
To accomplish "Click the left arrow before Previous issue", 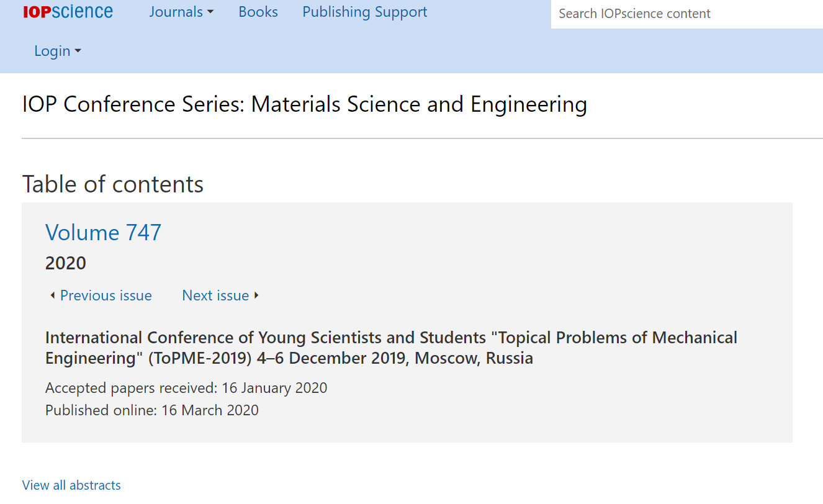I will coord(52,295).
